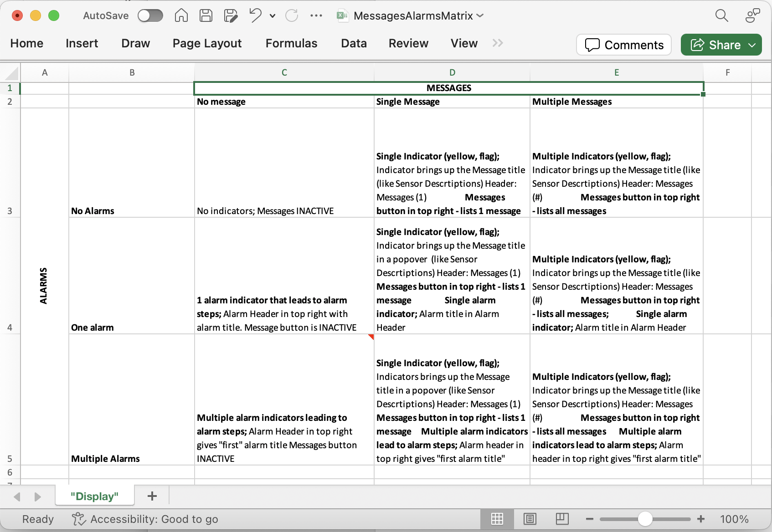Image resolution: width=772 pixels, height=532 pixels.
Task: Expand the hidden ribbon tabs chevron
Action: tap(498, 43)
